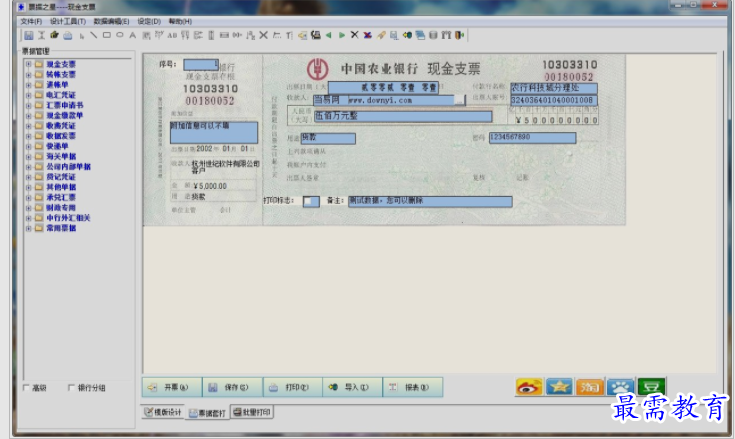Open the 设定(D) menu
Screen dimensions: 735x439
pos(149,22)
